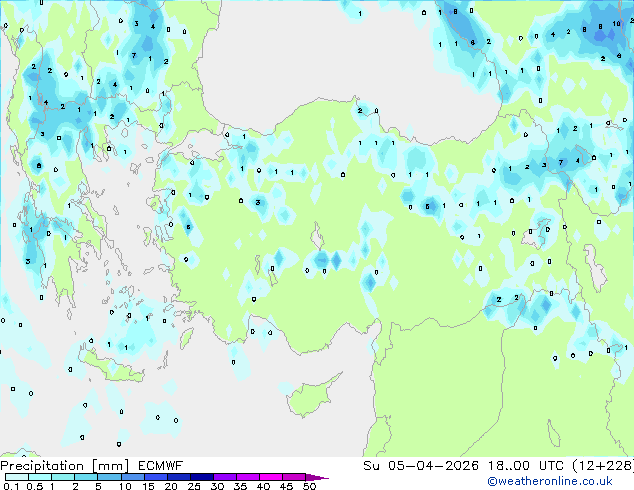The width and height of the screenshot is (634, 490).
Task: Click the '0.5' legend scale label
Action: [x=35, y=486]
